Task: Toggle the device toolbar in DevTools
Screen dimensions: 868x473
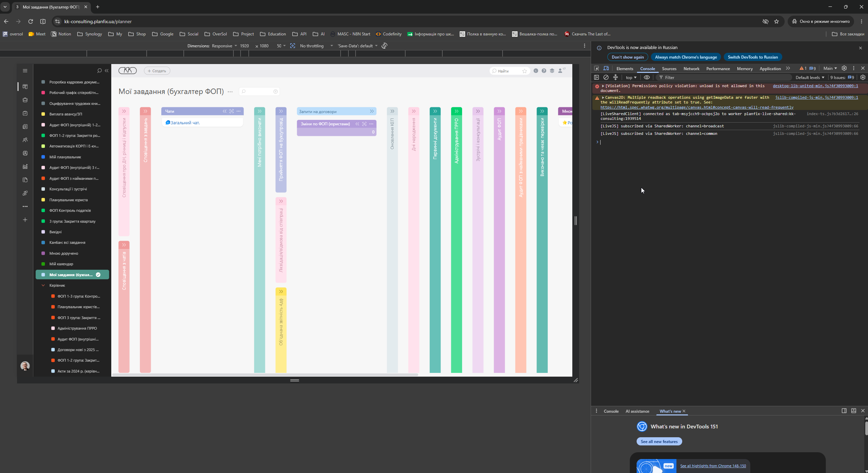Action: 606,68
